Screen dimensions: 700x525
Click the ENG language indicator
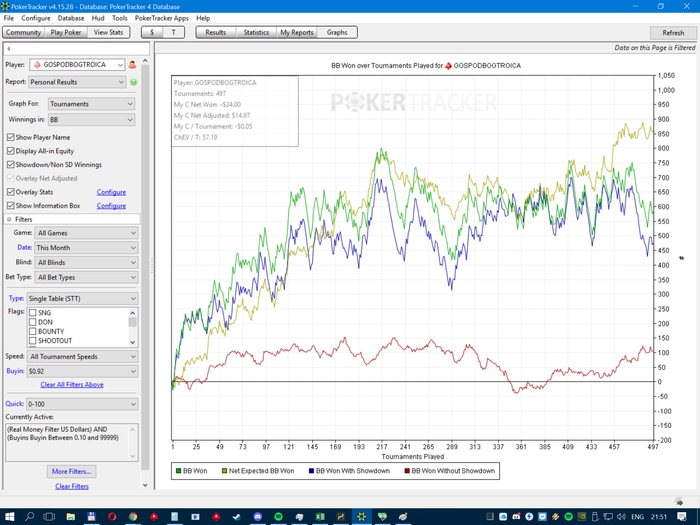[638, 517]
